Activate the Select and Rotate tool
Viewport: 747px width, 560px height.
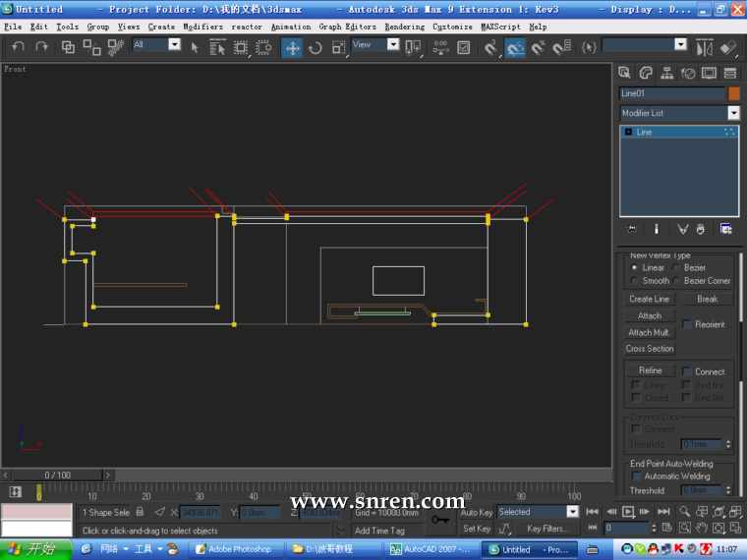[x=315, y=47]
